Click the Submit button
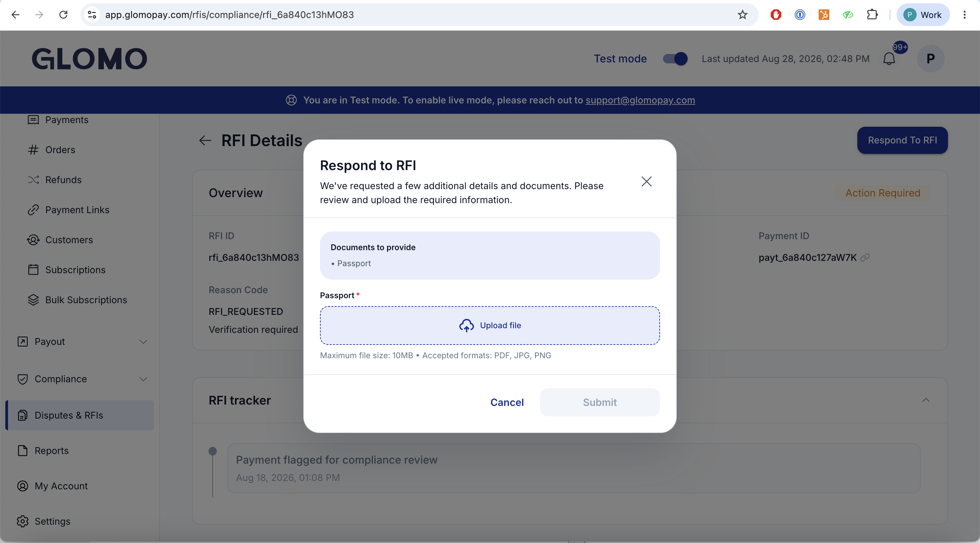The image size is (980, 543). pyautogui.click(x=600, y=402)
